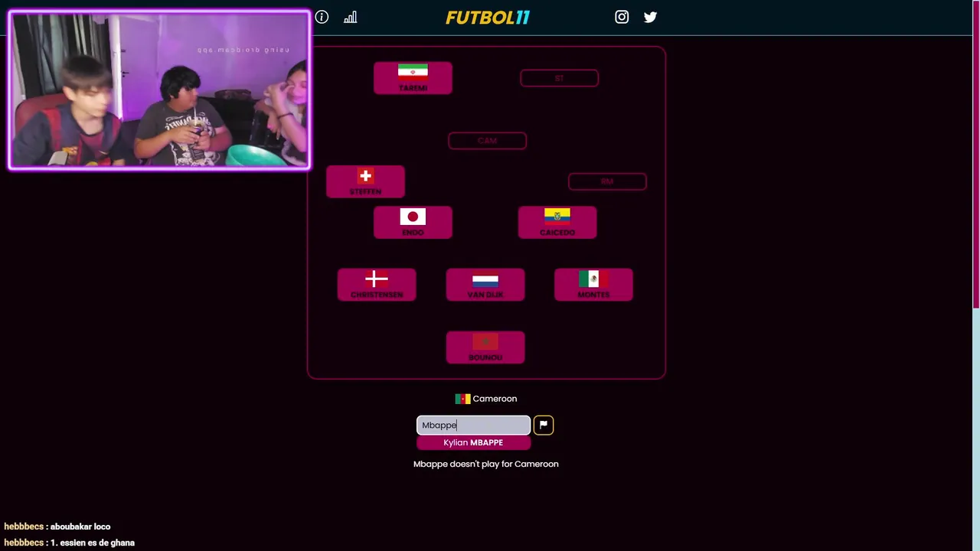
Task: Click the Cameroon flag icon
Action: pyautogui.click(x=462, y=399)
